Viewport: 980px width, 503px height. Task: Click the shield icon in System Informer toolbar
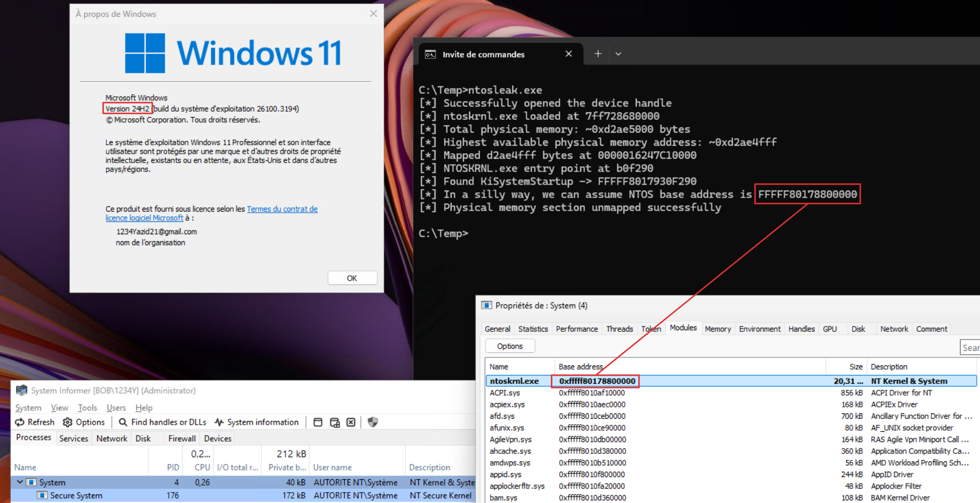[372, 422]
